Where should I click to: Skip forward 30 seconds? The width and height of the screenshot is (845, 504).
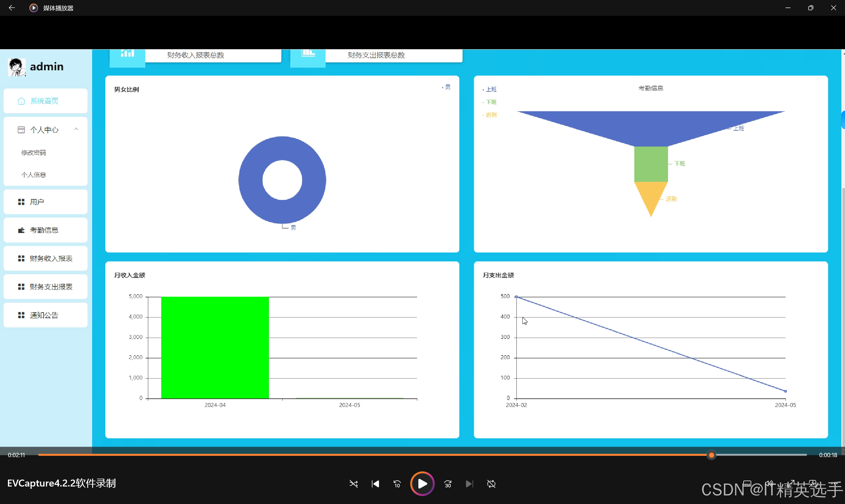click(x=447, y=484)
